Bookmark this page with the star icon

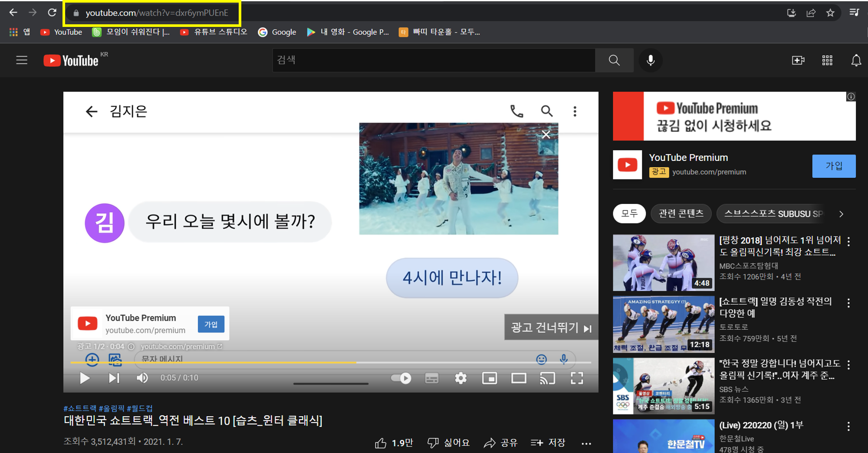point(830,13)
